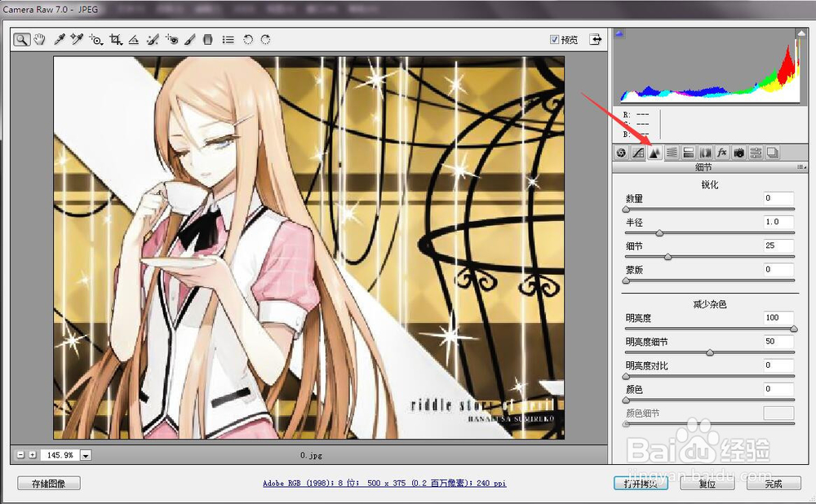Image resolution: width=816 pixels, height=504 pixels.
Task: Select the Hand tool
Action: click(38, 39)
